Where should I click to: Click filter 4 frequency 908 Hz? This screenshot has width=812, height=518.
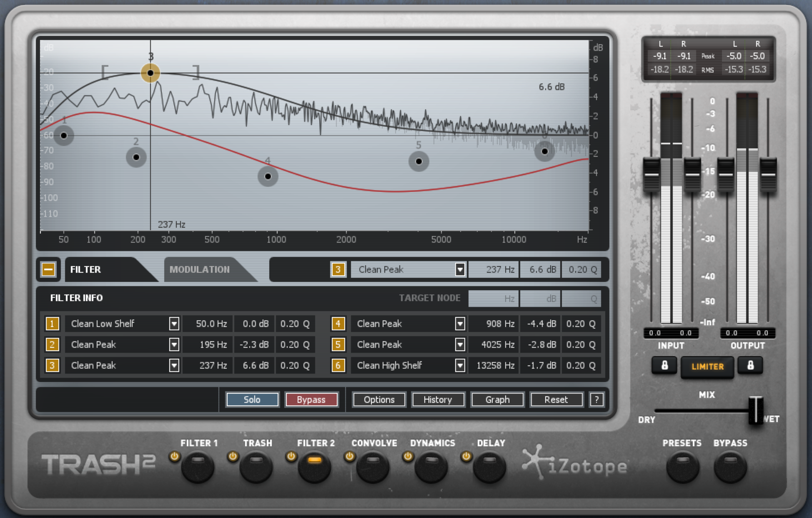coord(494,324)
